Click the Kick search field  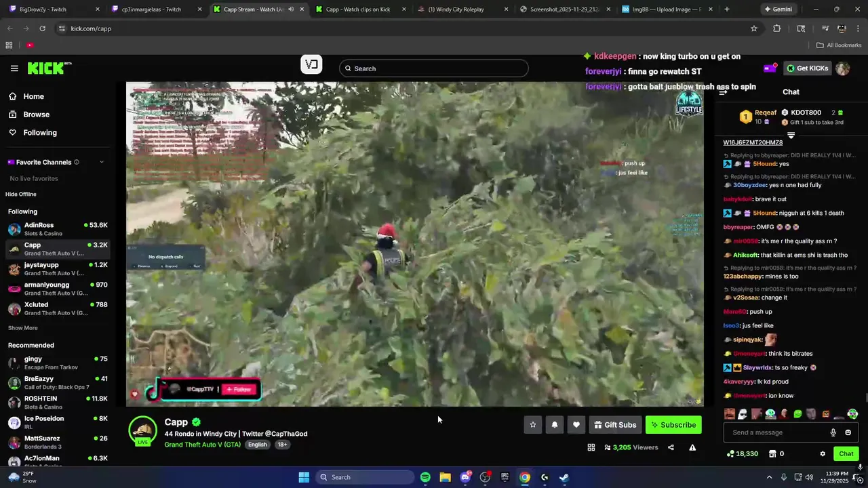[434, 68]
